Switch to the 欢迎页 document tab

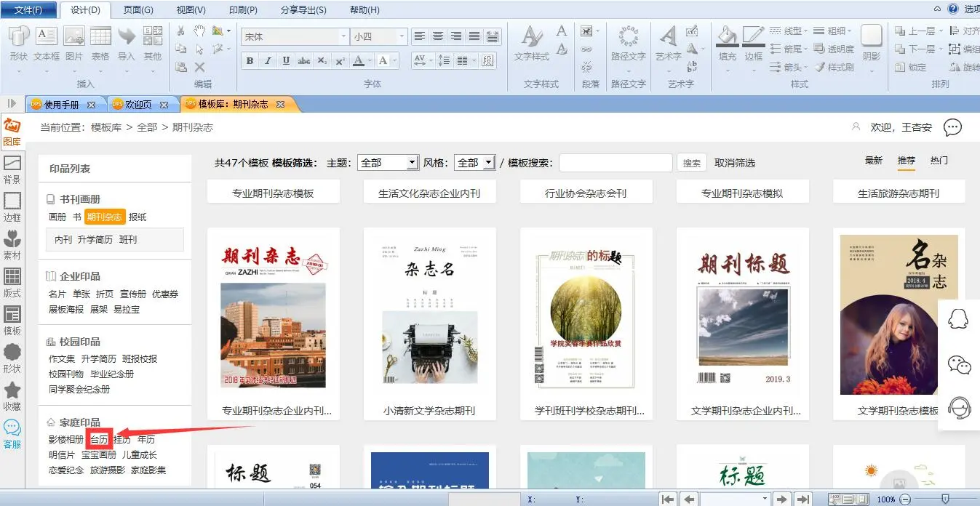click(x=138, y=105)
